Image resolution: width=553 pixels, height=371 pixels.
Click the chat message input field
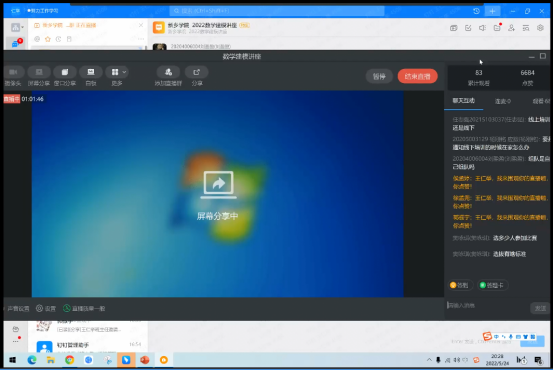[487, 305]
